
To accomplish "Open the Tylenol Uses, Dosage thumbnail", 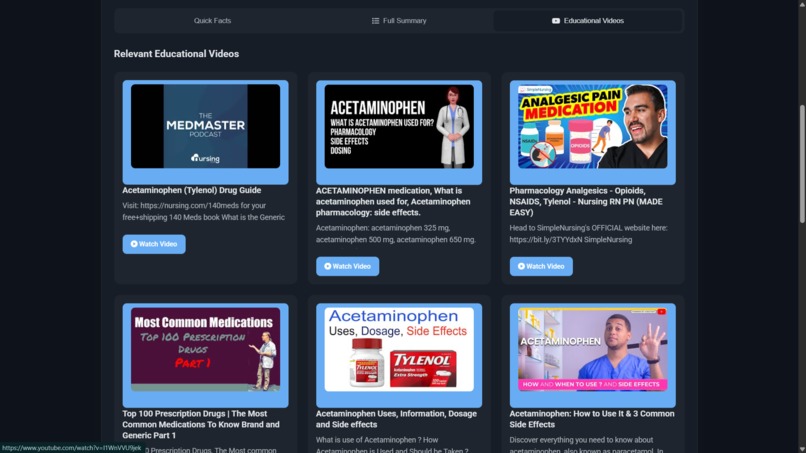I will (399, 350).
